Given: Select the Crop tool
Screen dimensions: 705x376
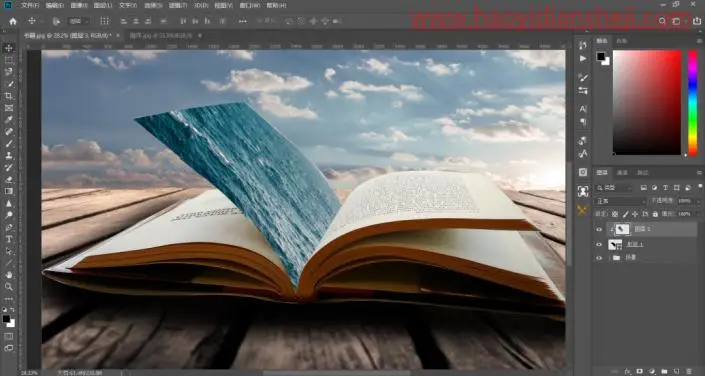Looking at the screenshot, I should coord(9,96).
